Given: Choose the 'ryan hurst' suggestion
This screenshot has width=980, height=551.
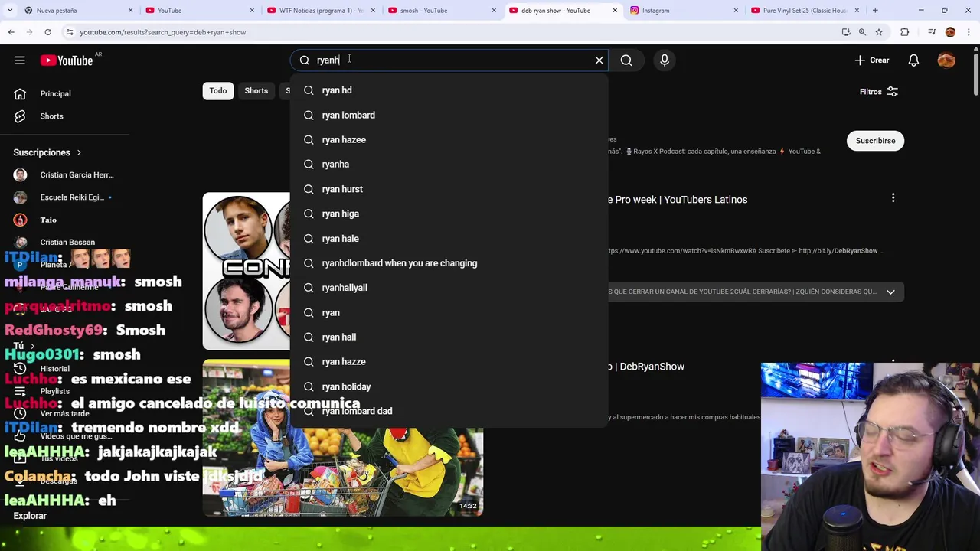Looking at the screenshot, I should click(x=449, y=189).
